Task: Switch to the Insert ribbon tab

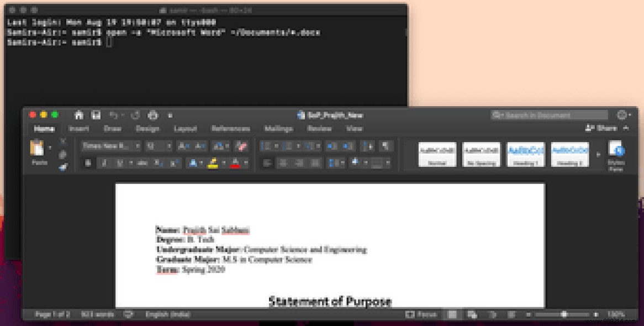Action: [x=79, y=128]
